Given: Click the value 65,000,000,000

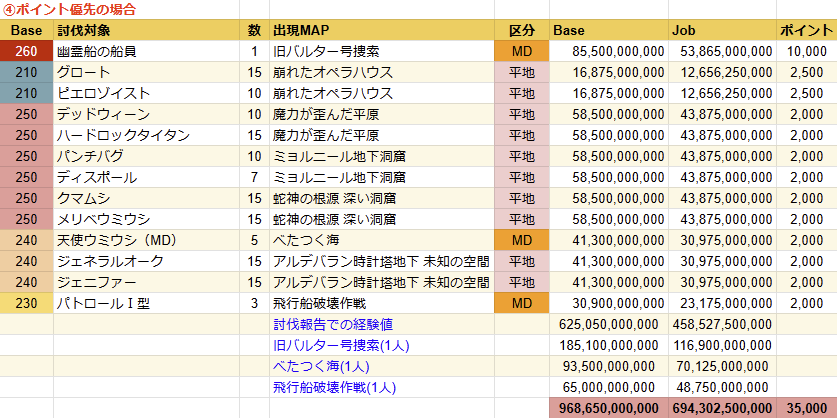Looking at the screenshot, I should 609,387.
